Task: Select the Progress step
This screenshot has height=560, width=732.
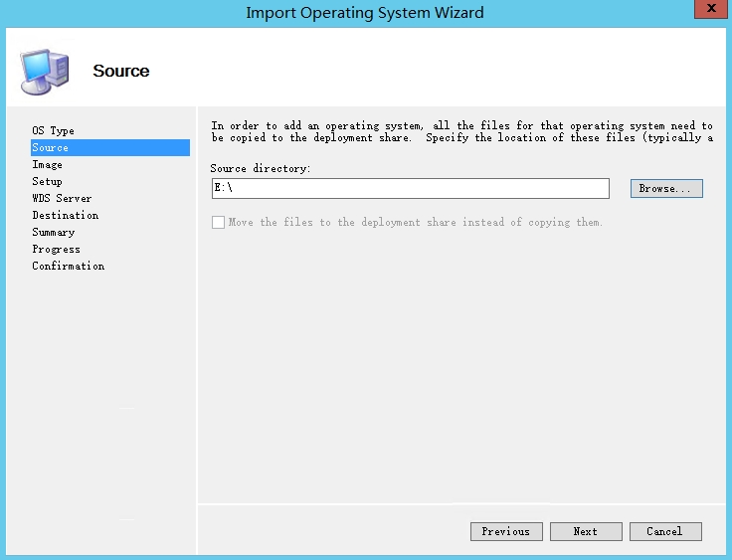Action: 56,249
